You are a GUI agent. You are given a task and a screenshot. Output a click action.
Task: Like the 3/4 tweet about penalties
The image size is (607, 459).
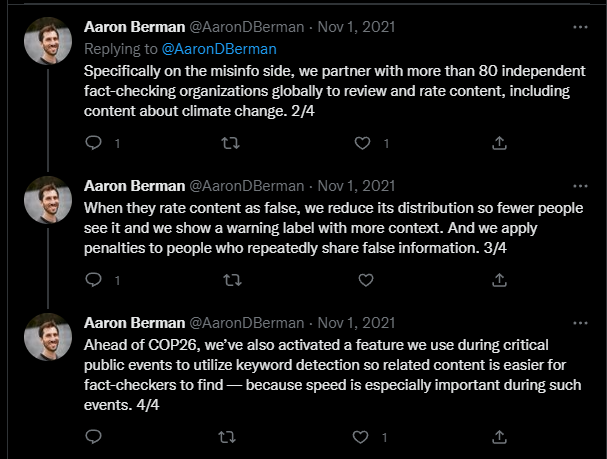tap(366, 281)
